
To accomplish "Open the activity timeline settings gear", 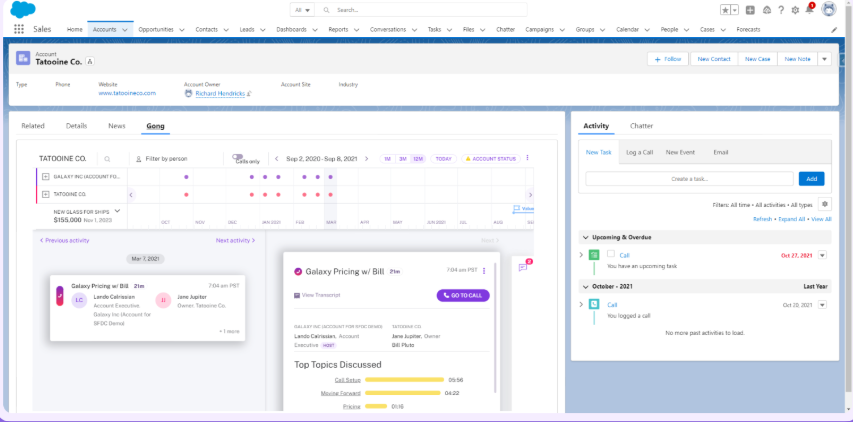I will (x=825, y=204).
